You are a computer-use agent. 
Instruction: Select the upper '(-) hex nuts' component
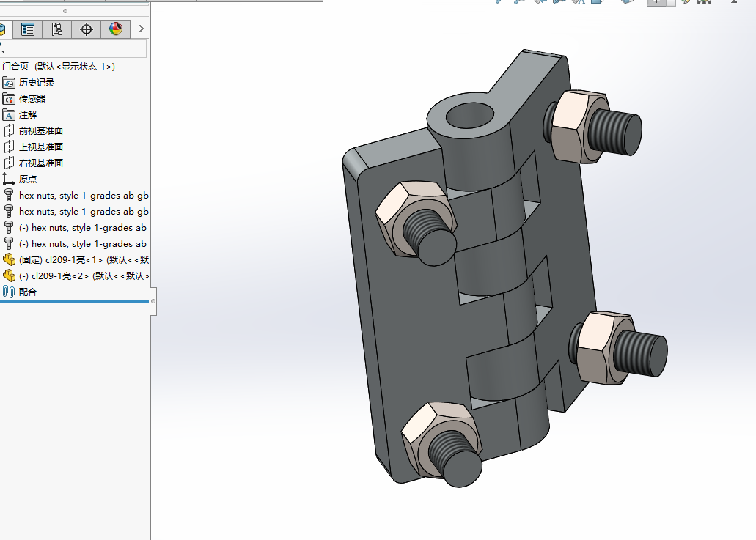click(75, 227)
